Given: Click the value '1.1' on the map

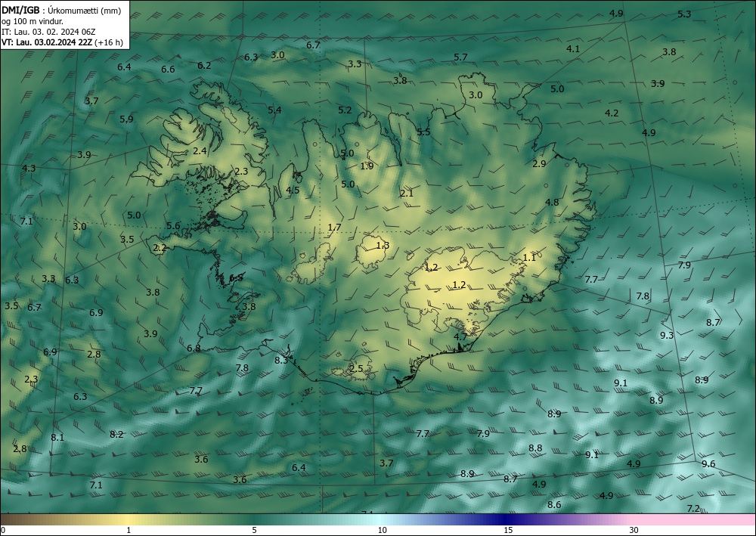Looking at the screenshot, I should point(529,258).
